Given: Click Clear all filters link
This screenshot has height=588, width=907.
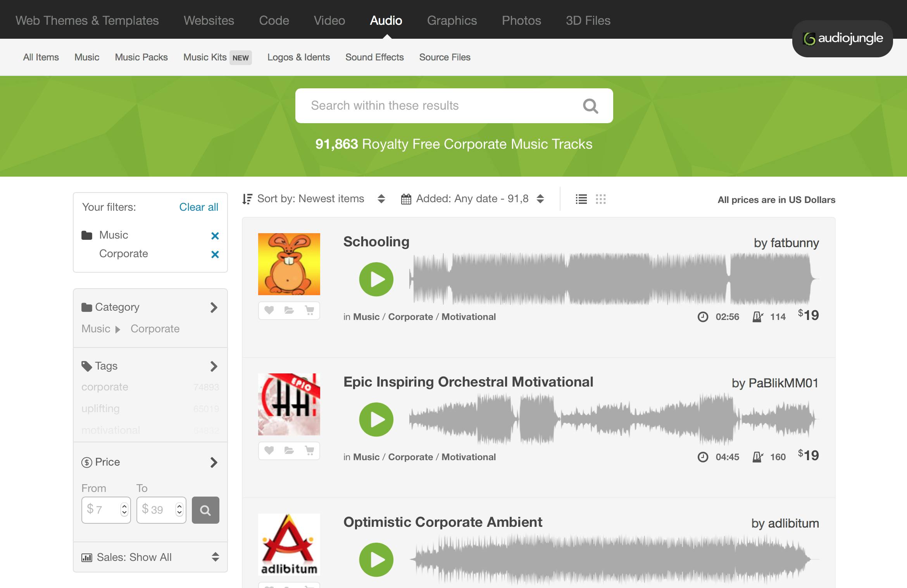Looking at the screenshot, I should click(198, 207).
